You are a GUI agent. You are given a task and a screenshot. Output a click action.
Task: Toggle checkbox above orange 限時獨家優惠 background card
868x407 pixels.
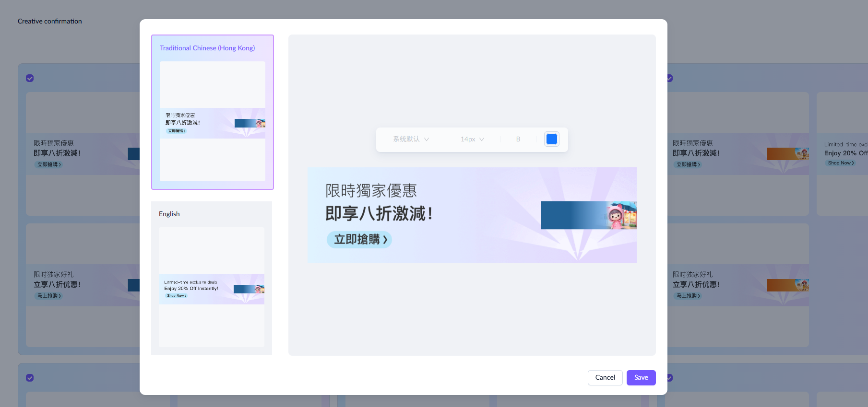[669, 78]
